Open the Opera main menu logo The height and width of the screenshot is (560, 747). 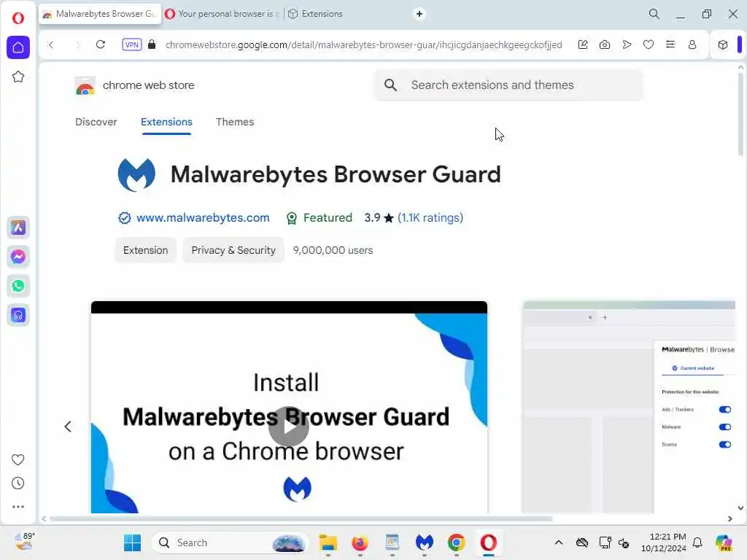point(18,18)
